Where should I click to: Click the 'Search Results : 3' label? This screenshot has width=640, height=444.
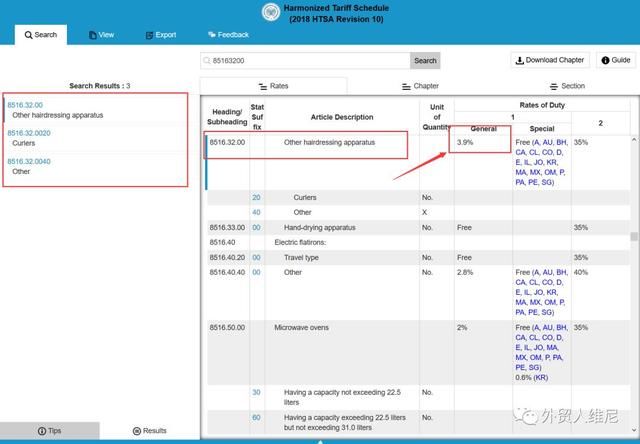[x=100, y=86]
